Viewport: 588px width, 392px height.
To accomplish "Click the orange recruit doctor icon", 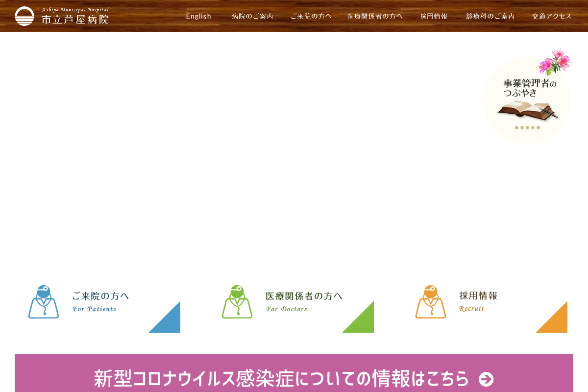I will click(431, 302).
